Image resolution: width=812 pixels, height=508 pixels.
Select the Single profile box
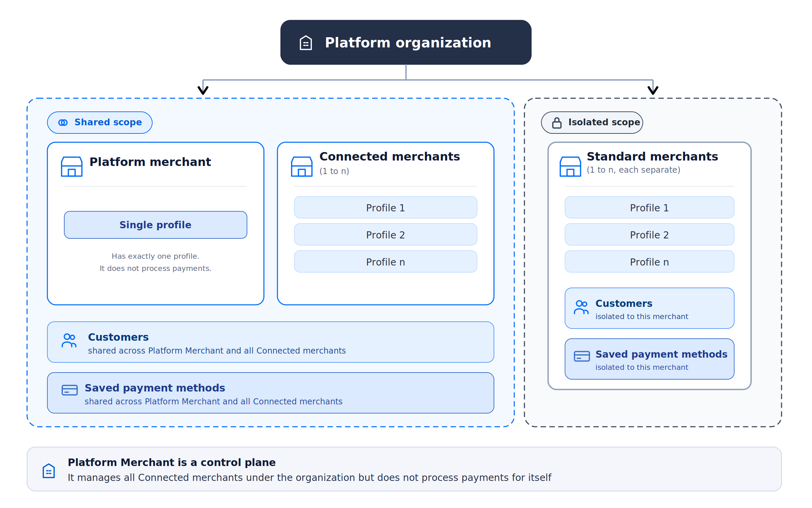pos(156,225)
